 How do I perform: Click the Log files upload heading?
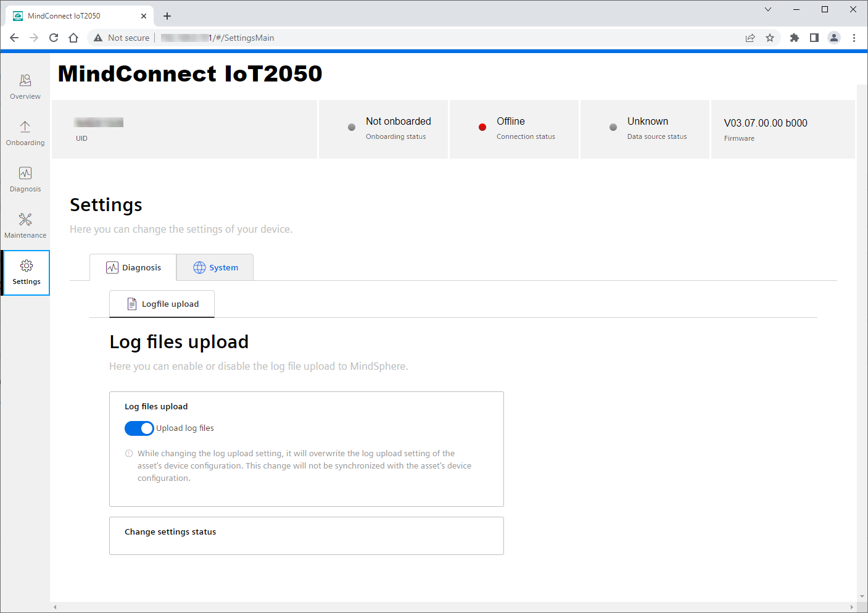pos(179,342)
